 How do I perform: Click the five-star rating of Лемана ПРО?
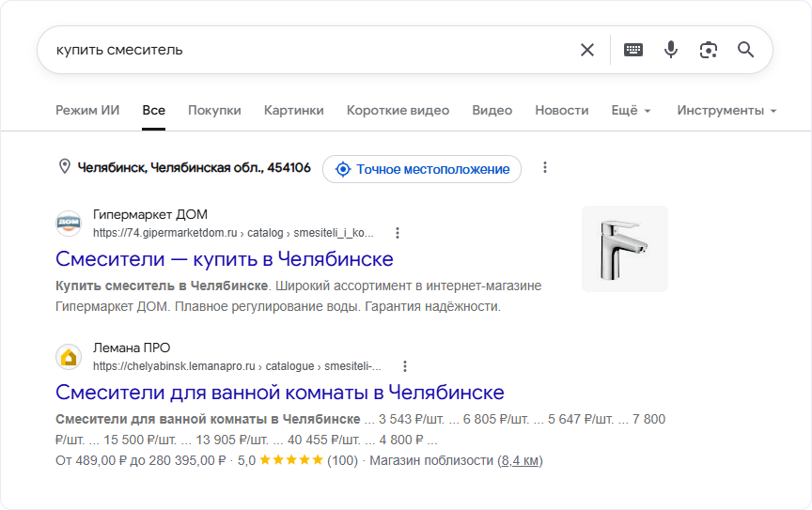[291, 460]
